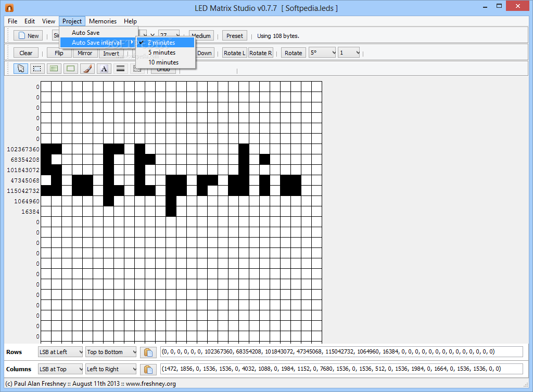Open the View menu
Image resolution: width=533 pixels, height=392 pixels.
point(48,21)
